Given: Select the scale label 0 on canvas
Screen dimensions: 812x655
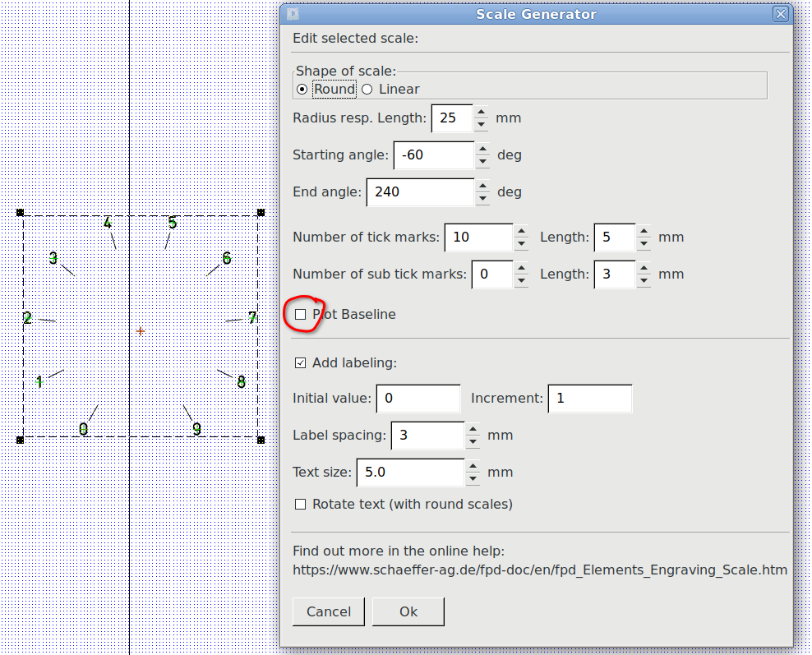Looking at the screenshot, I should point(83,429).
